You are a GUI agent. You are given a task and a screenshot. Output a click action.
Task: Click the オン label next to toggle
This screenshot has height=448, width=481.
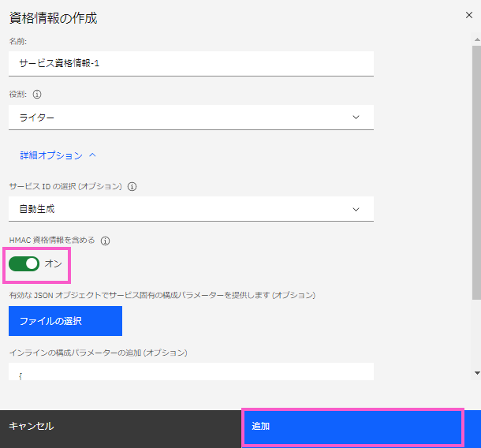click(x=53, y=263)
